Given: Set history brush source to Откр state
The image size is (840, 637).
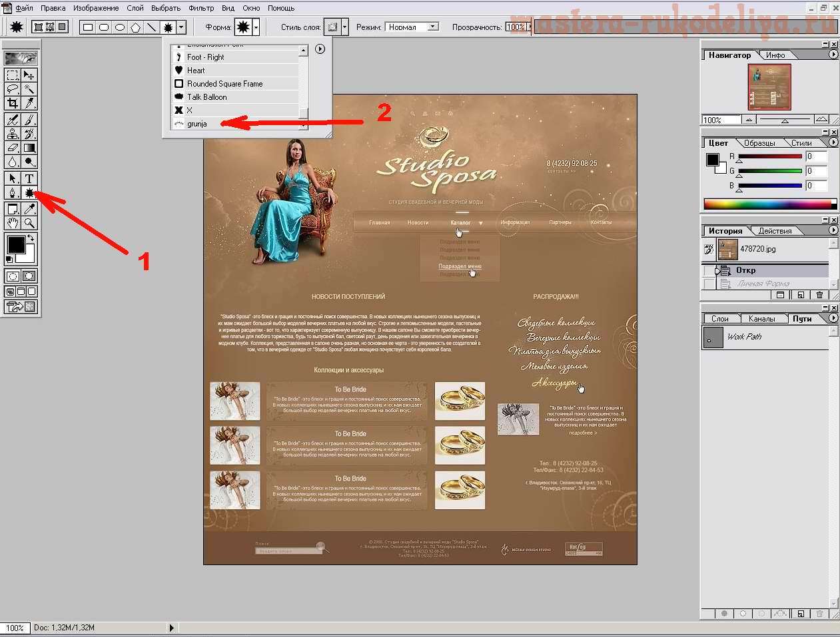Looking at the screenshot, I should (709, 270).
